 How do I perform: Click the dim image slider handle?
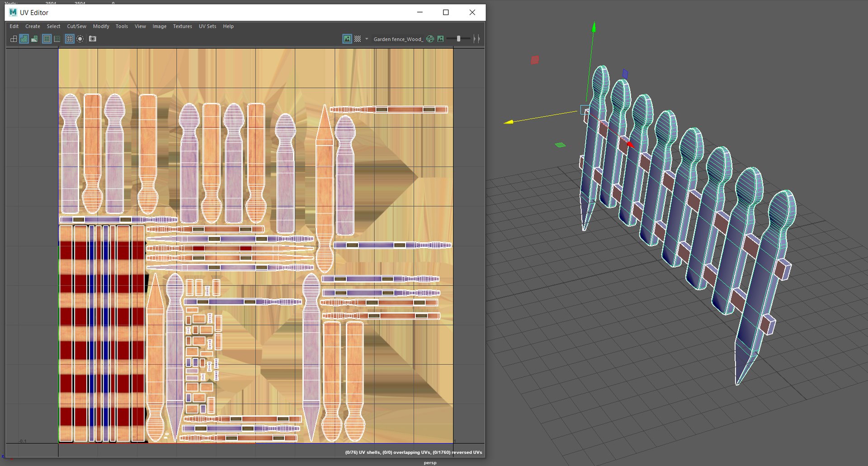458,39
